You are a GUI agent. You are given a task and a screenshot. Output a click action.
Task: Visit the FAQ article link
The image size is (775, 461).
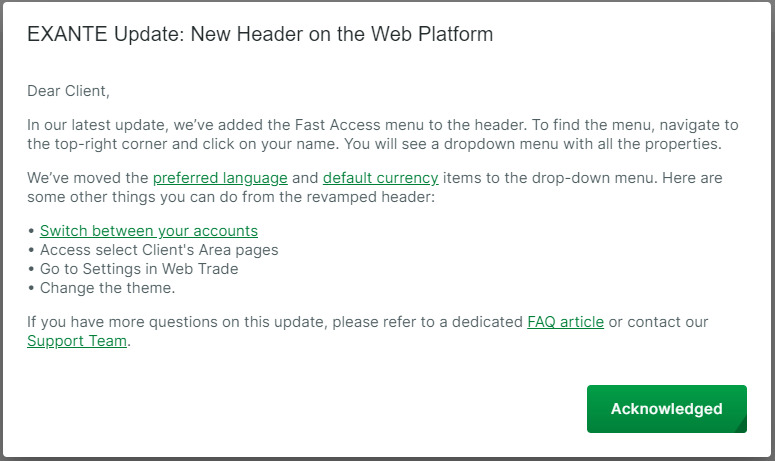(565, 322)
